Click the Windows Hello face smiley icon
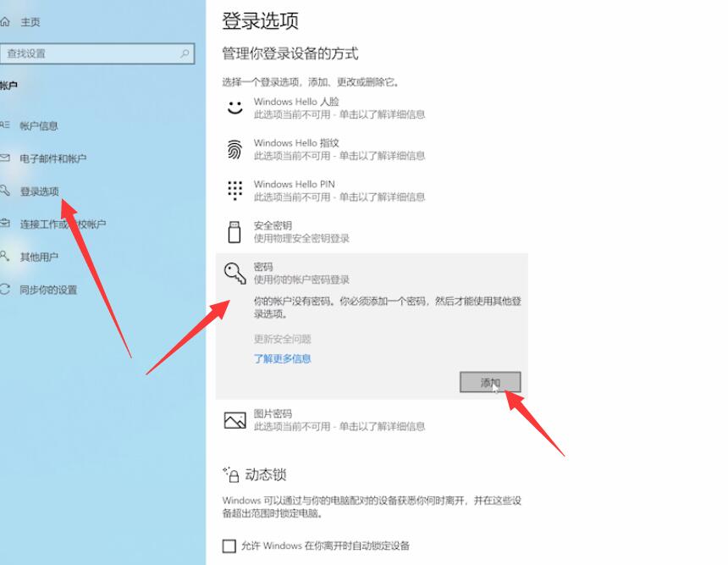This screenshot has width=728, height=565. point(234,108)
